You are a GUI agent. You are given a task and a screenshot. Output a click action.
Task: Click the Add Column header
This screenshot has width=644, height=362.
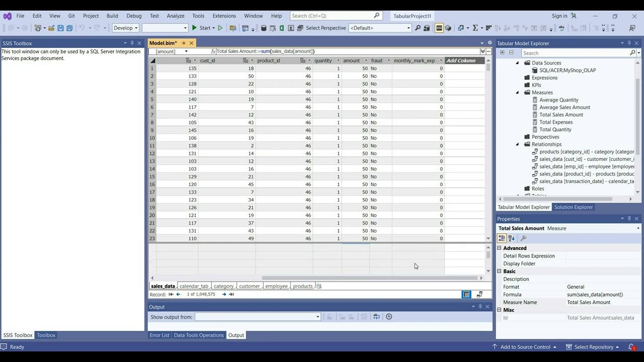(x=461, y=61)
